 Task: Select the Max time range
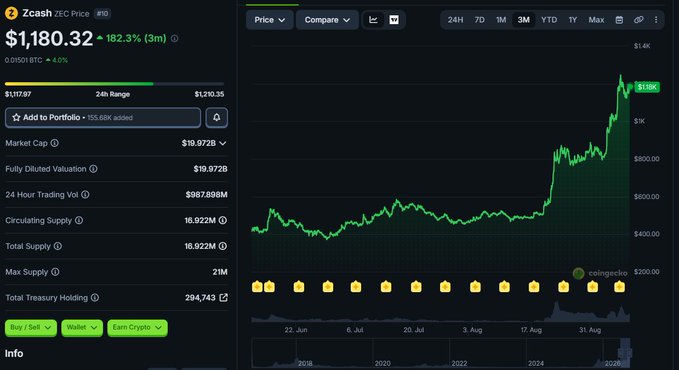[596, 20]
